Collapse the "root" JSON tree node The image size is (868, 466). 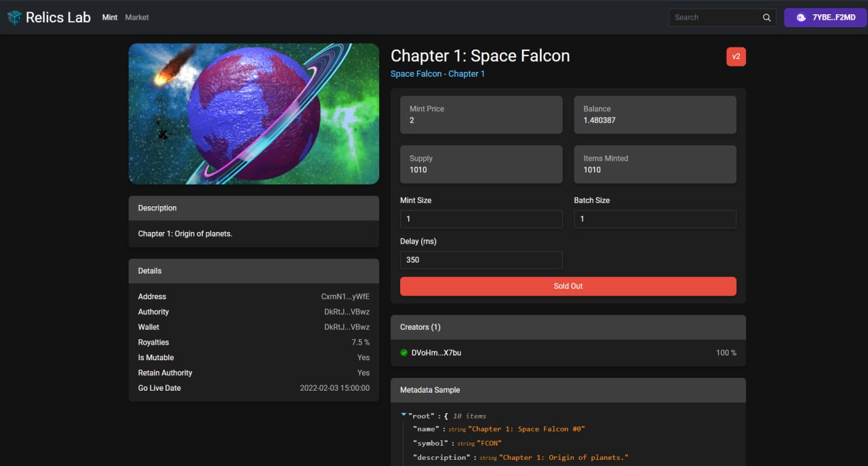click(404, 414)
